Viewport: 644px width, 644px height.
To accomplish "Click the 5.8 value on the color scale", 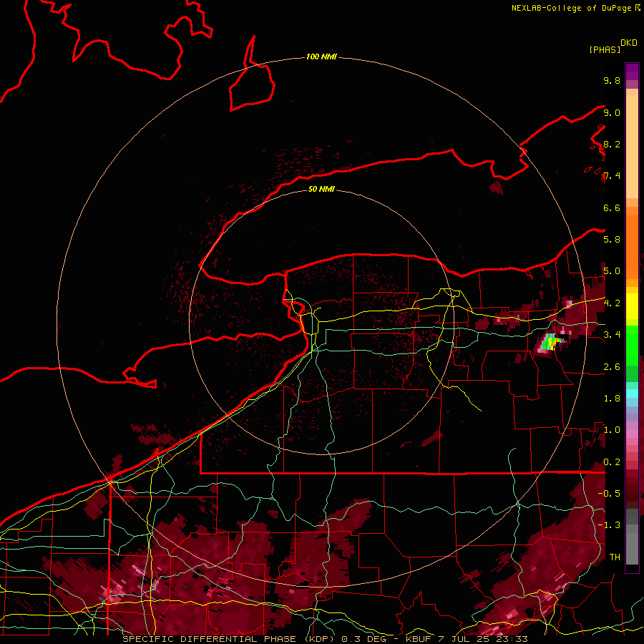I will pyautogui.click(x=612, y=240).
